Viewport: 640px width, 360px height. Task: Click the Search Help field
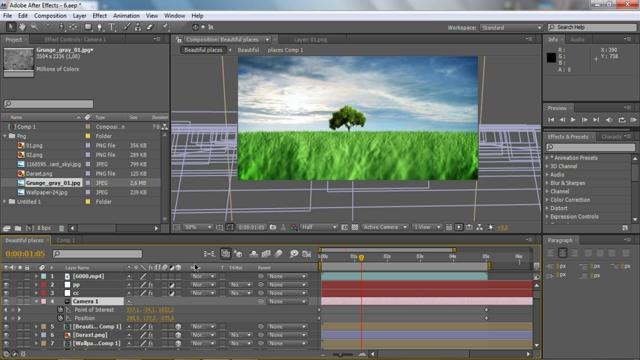point(592,27)
